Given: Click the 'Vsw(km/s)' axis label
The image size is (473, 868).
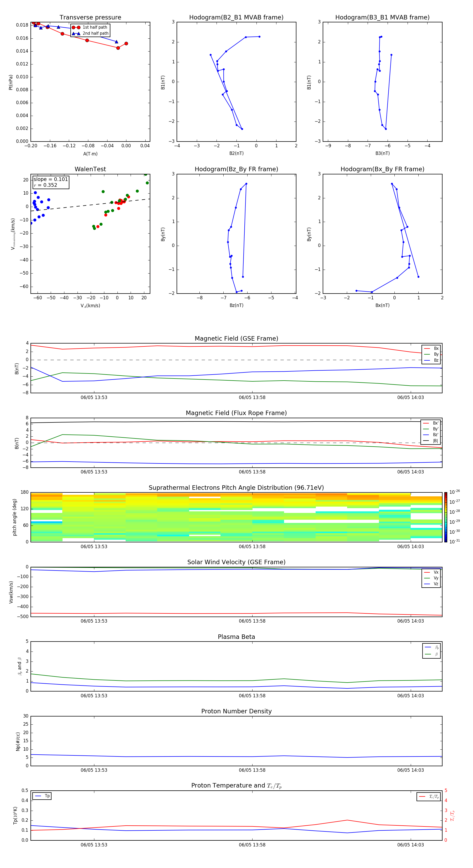Looking at the screenshot, I should tap(11, 592).
